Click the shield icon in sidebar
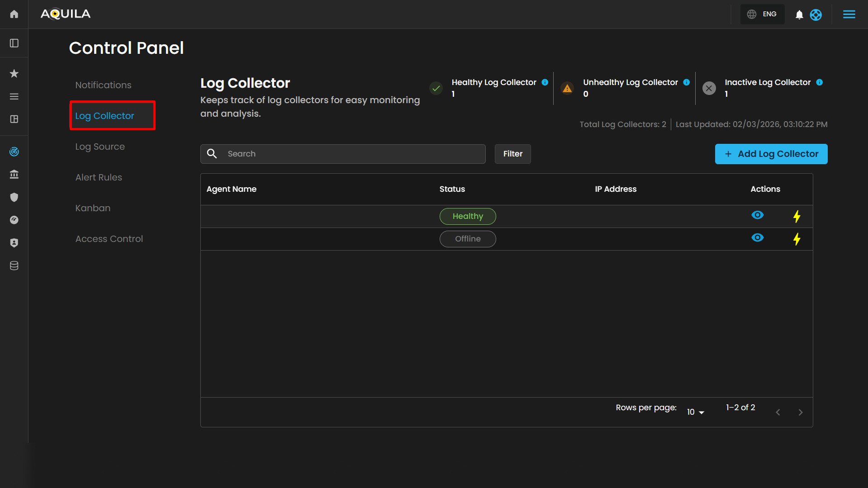 14,197
